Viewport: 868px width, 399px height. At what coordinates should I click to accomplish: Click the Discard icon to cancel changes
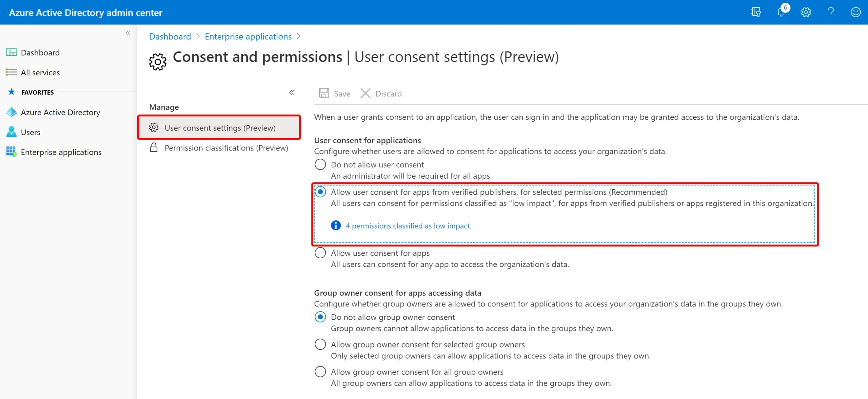point(365,93)
